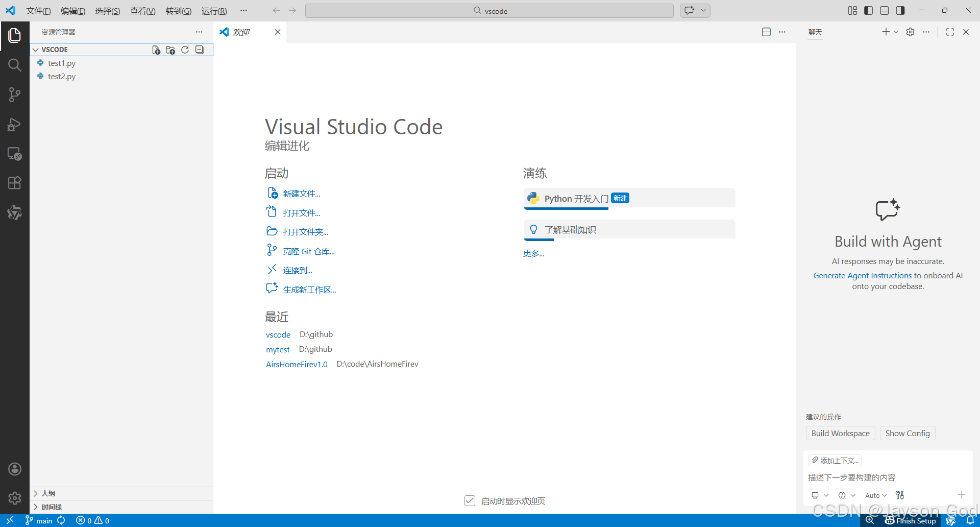Click the Show Config button
The image size is (980, 527).
click(x=908, y=433)
